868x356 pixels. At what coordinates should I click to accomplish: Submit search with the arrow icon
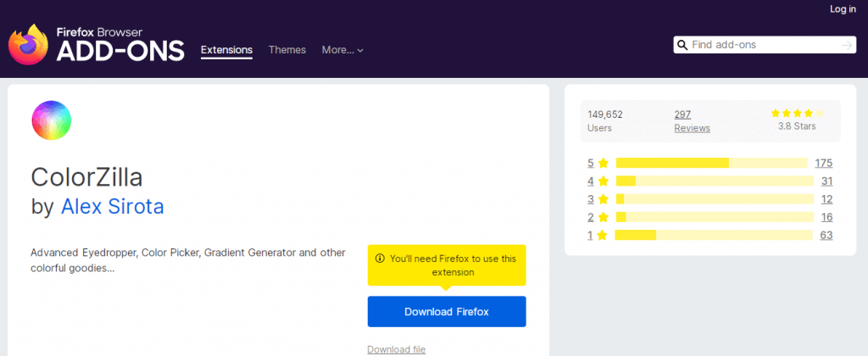[x=847, y=45]
